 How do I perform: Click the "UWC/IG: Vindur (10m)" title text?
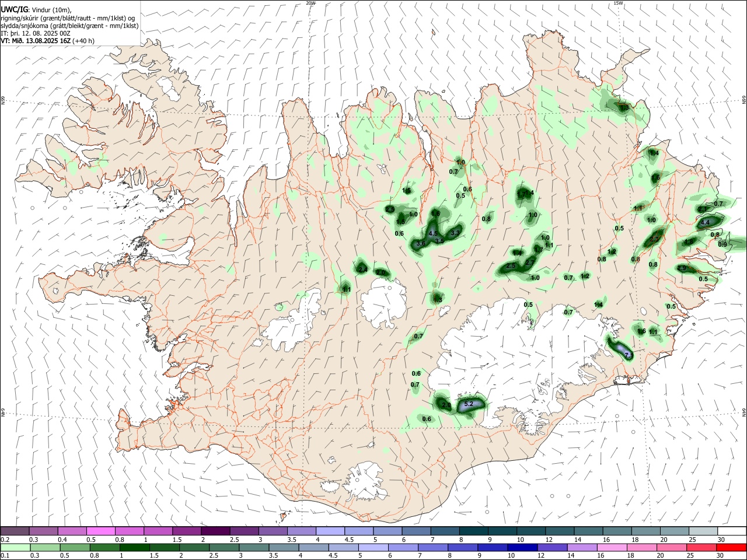(x=36, y=10)
